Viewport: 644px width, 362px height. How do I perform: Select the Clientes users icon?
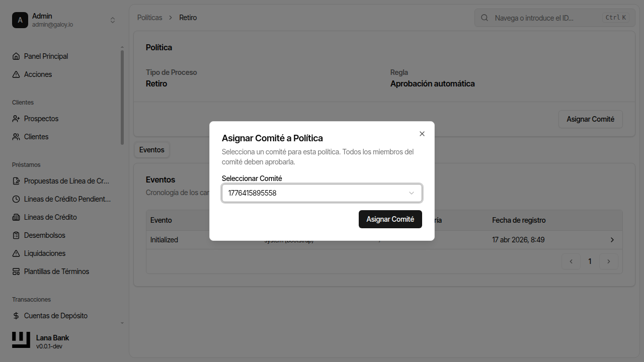(17, 136)
